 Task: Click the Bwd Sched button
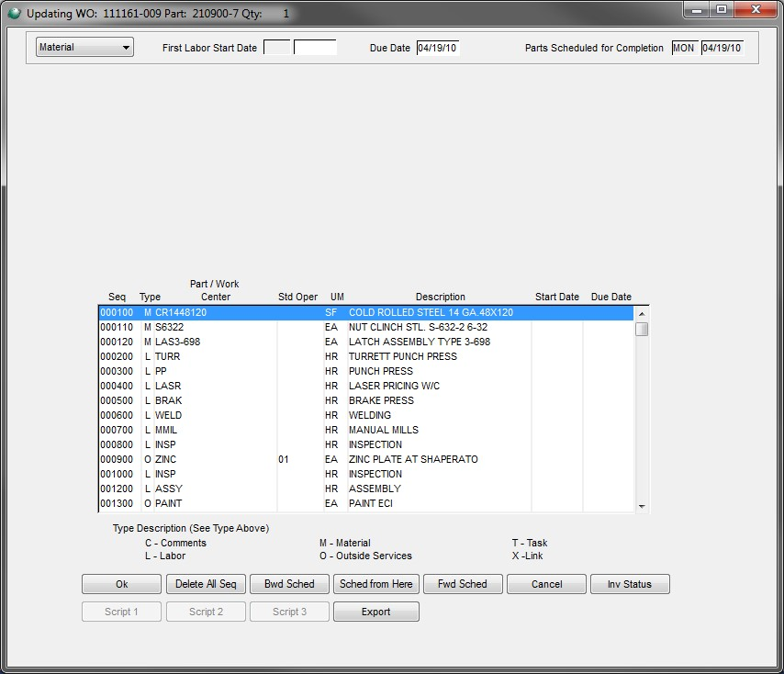click(289, 584)
